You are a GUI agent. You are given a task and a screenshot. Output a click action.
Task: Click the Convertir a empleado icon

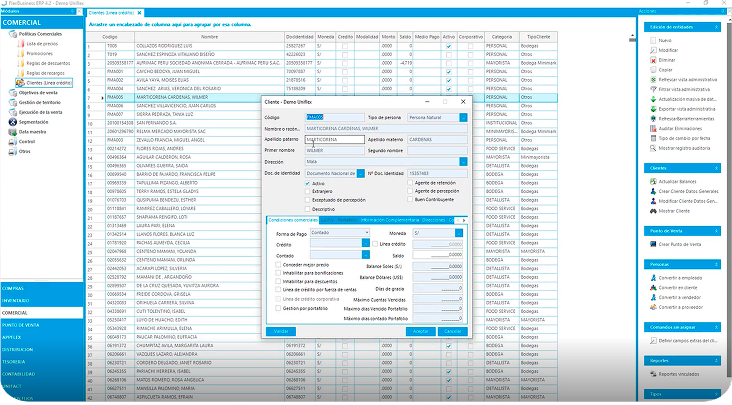point(651,277)
